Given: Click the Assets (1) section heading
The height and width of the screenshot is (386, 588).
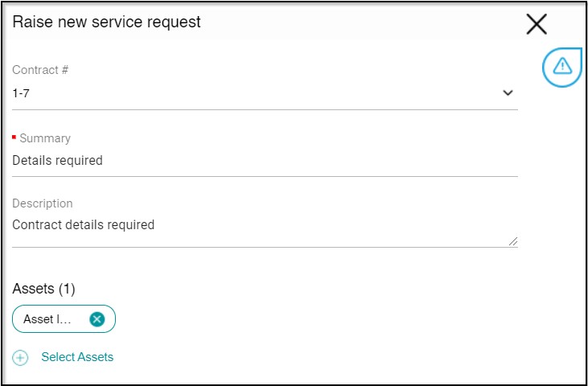Looking at the screenshot, I should point(43,289).
